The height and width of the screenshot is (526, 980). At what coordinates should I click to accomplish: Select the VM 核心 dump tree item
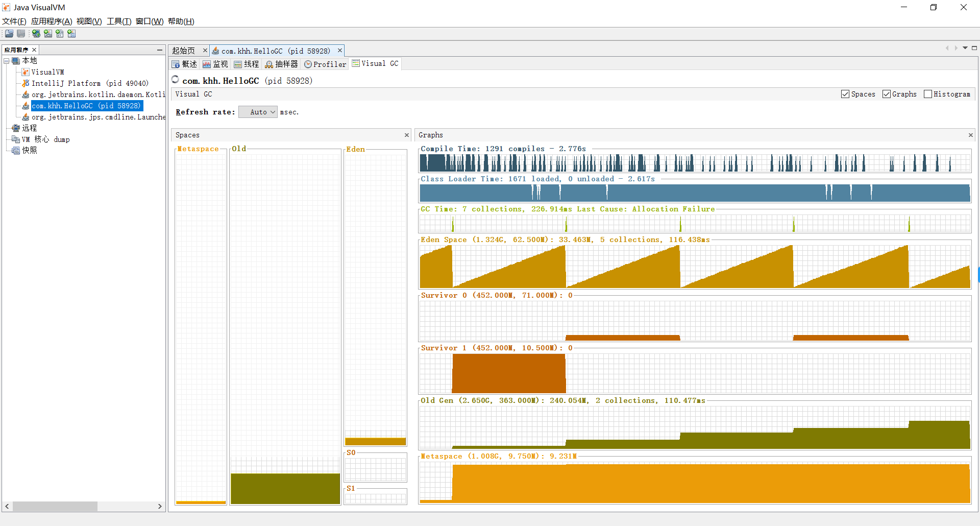click(x=45, y=139)
